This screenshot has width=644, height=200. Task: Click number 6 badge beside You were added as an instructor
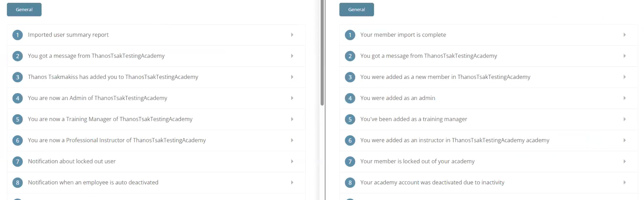[350, 140]
